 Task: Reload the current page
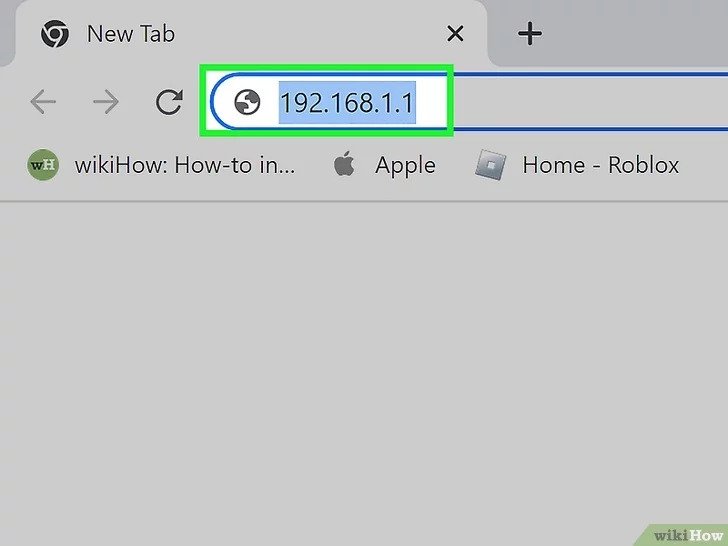(169, 101)
